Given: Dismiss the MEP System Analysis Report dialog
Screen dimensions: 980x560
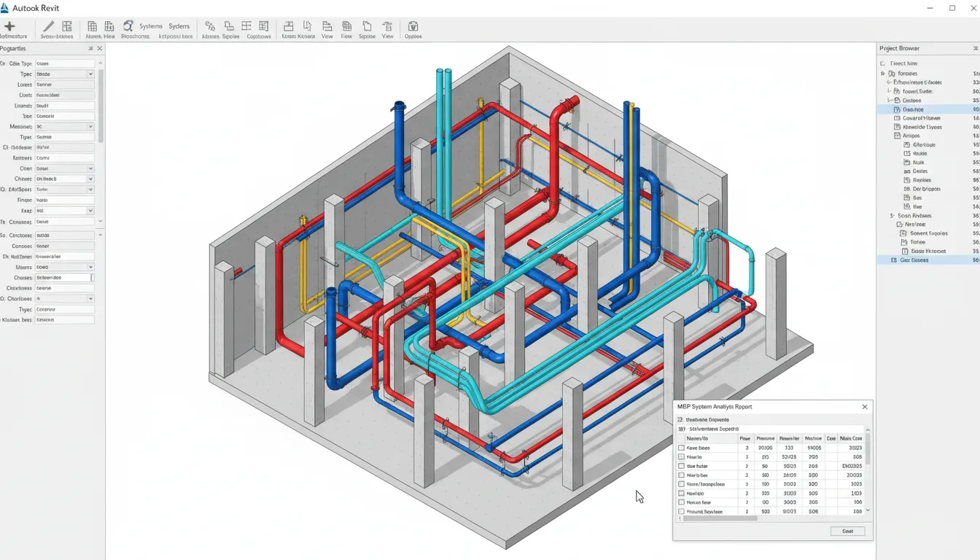Looking at the screenshot, I should [865, 407].
